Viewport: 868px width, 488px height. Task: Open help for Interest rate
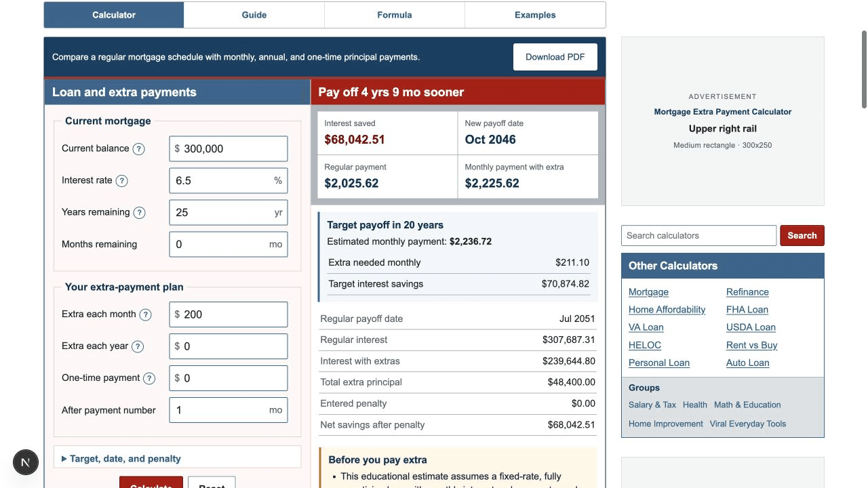(121, 181)
